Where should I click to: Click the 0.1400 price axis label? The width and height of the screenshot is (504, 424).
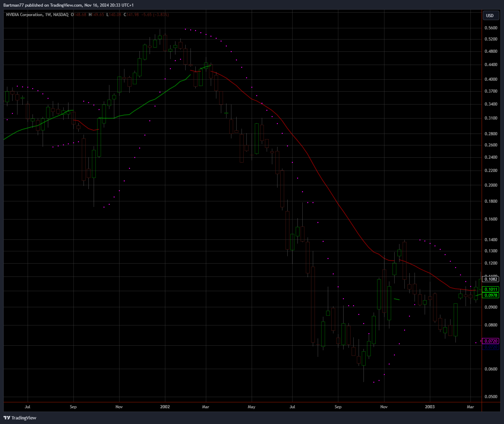[x=491, y=240]
